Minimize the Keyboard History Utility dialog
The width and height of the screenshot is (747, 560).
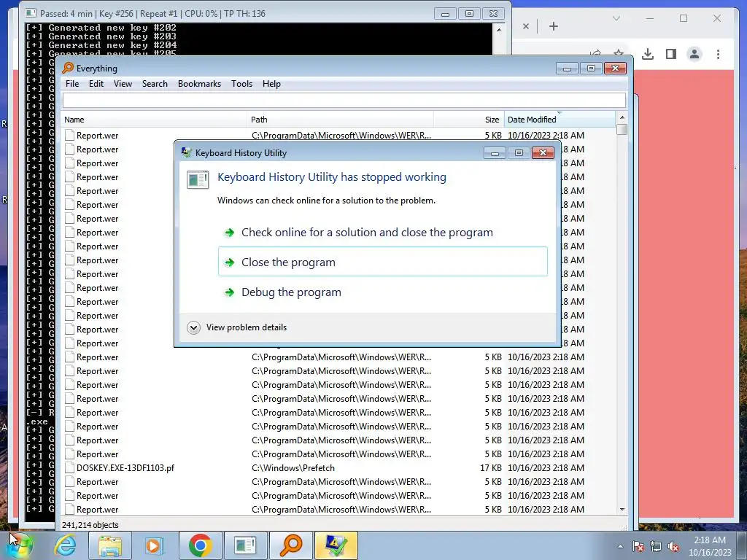[x=495, y=153]
